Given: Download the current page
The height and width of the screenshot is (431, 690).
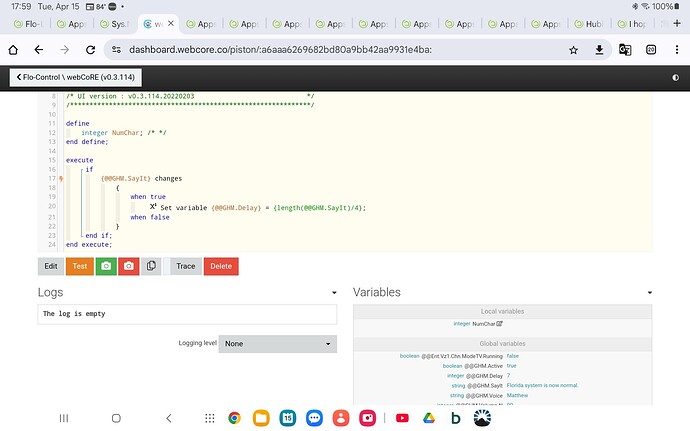Looking at the screenshot, I should pos(599,50).
